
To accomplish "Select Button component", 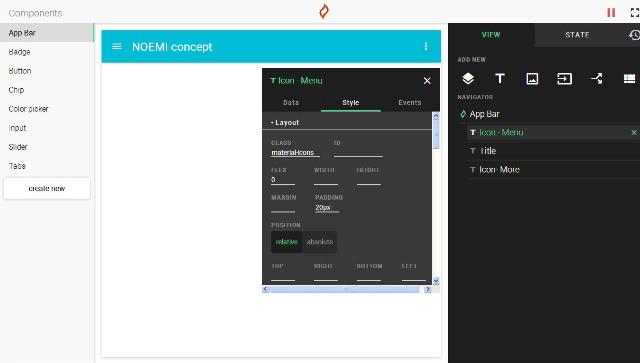I will pos(47,71).
